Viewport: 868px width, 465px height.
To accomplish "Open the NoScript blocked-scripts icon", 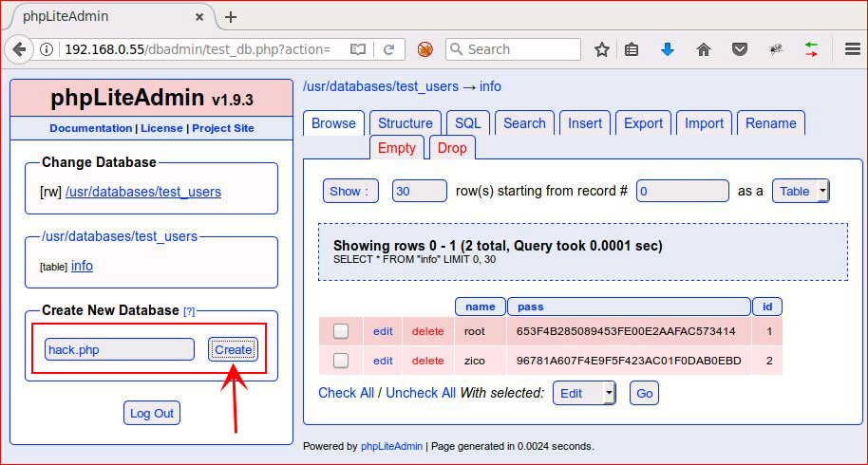I will (x=425, y=49).
